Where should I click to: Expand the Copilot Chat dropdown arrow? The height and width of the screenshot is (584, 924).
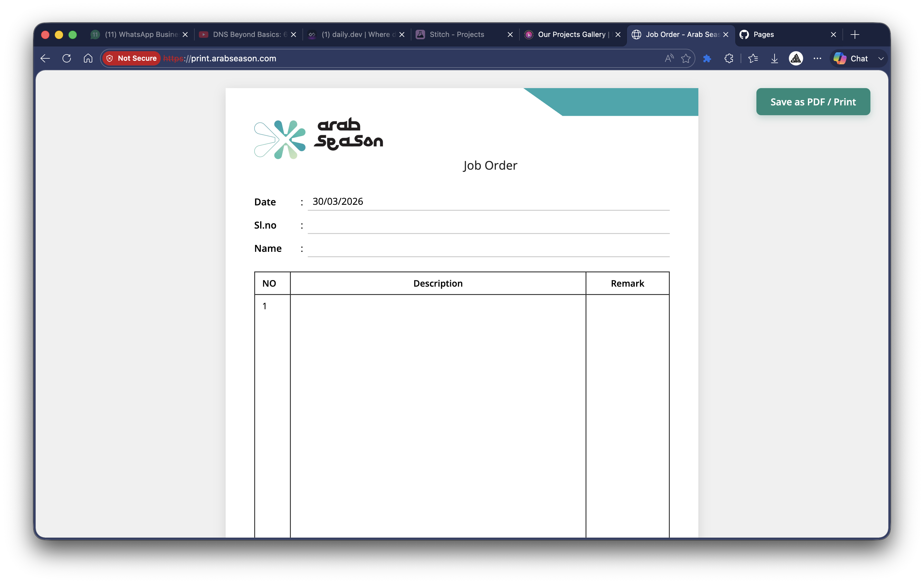coord(881,59)
